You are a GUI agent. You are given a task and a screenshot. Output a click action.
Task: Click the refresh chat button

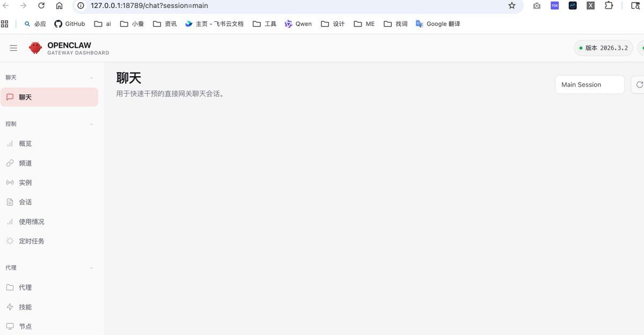coord(639,85)
